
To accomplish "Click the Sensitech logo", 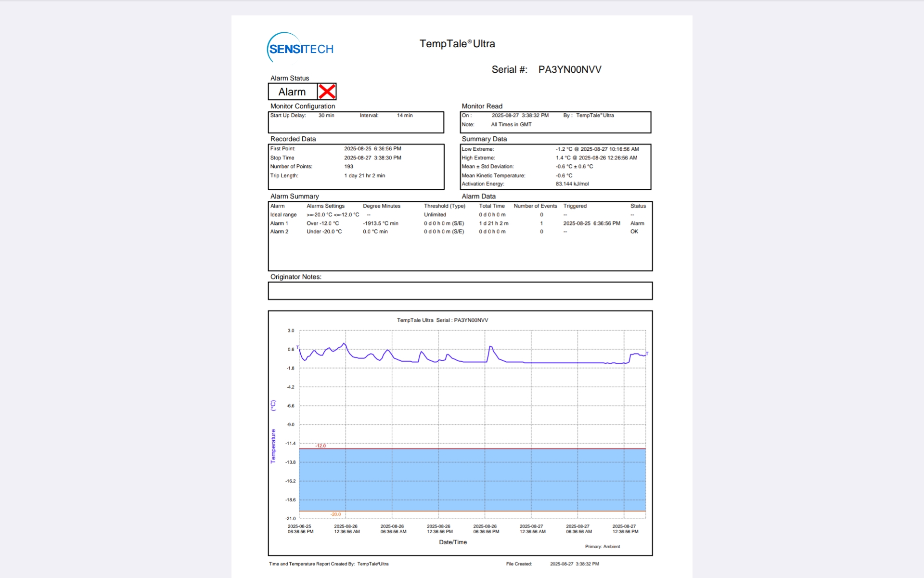I will (300, 48).
